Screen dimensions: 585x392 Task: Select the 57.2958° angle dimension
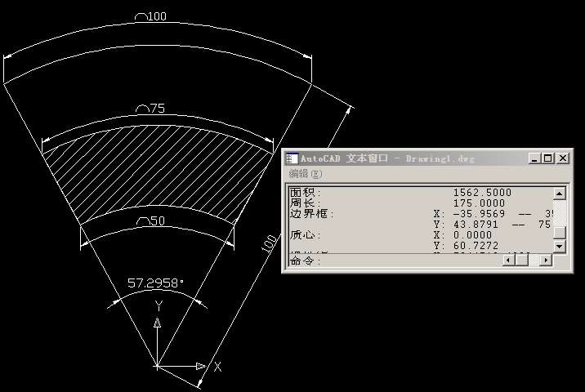tap(155, 283)
